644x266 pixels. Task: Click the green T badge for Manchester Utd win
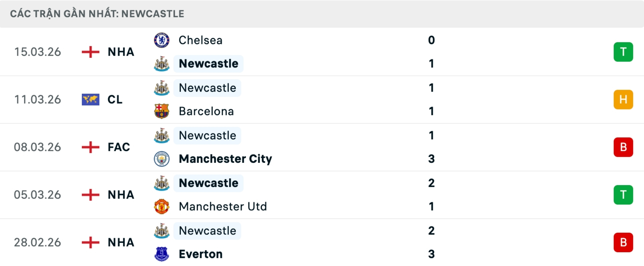tap(623, 194)
